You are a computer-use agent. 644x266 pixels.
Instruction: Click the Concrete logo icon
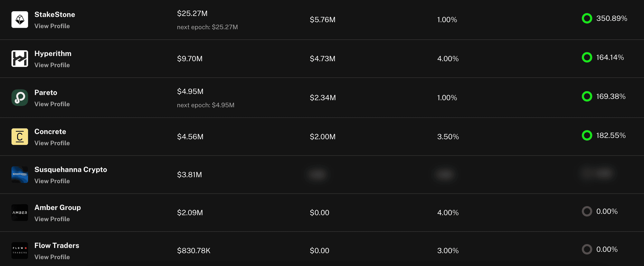pos(20,137)
